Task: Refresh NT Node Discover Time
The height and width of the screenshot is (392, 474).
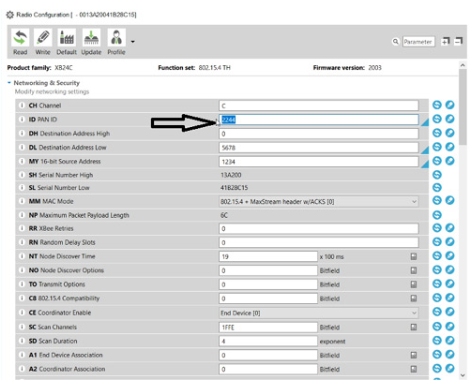Action: (437, 256)
